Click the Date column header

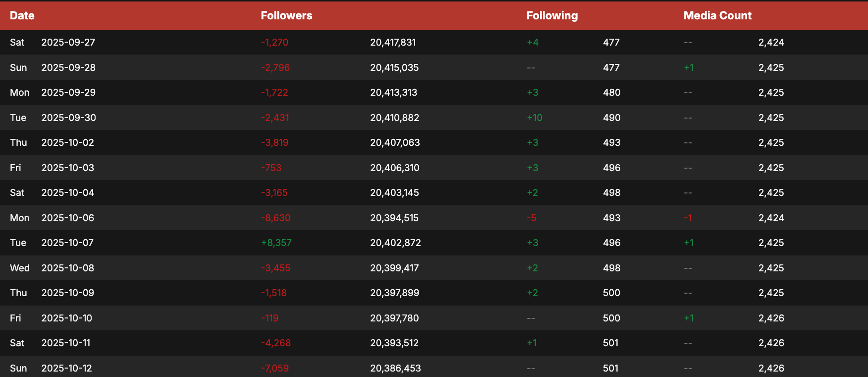(x=22, y=15)
